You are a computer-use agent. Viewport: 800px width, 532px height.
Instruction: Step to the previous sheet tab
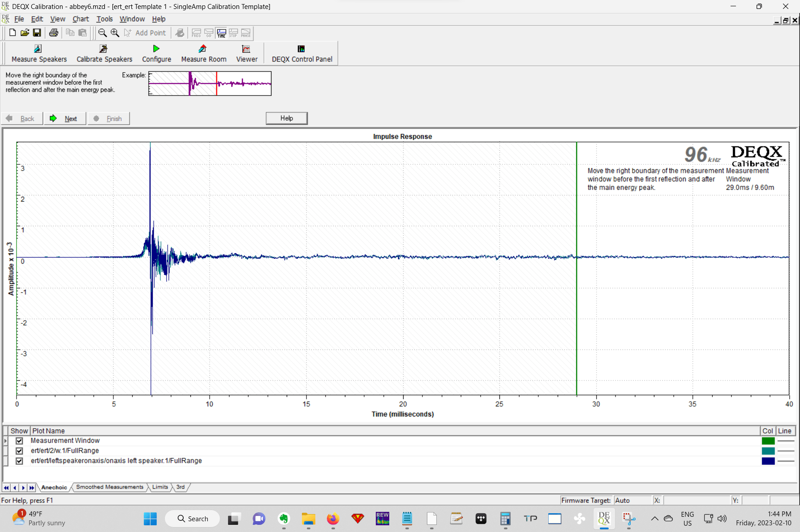pos(15,488)
